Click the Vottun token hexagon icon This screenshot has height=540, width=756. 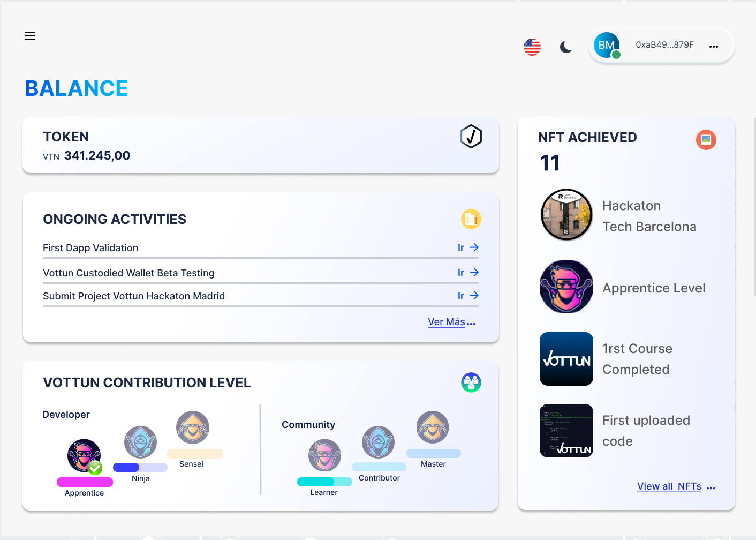pos(471,137)
